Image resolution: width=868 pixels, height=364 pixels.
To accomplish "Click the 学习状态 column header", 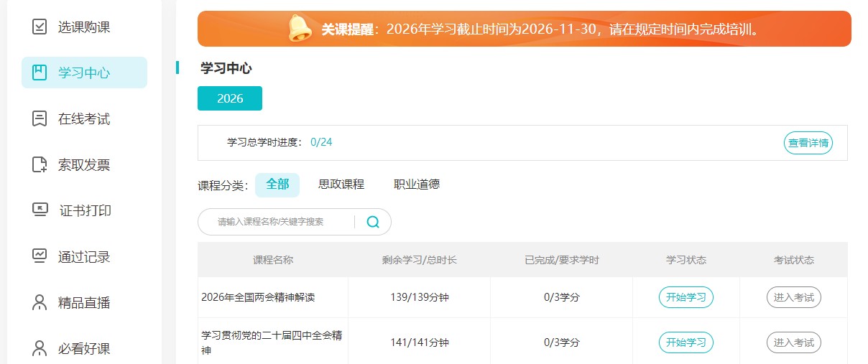I will click(686, 260).
